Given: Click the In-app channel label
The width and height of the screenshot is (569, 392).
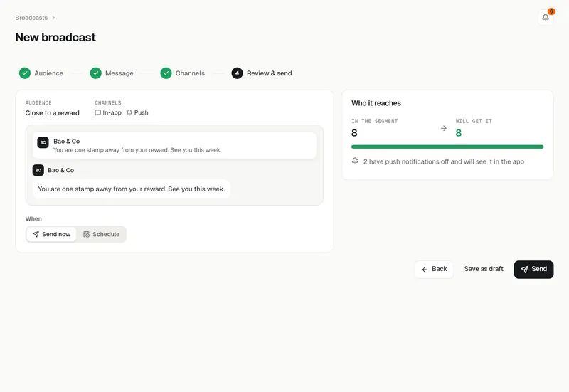Looking at the screenshot, I should [x=112, y=112].
